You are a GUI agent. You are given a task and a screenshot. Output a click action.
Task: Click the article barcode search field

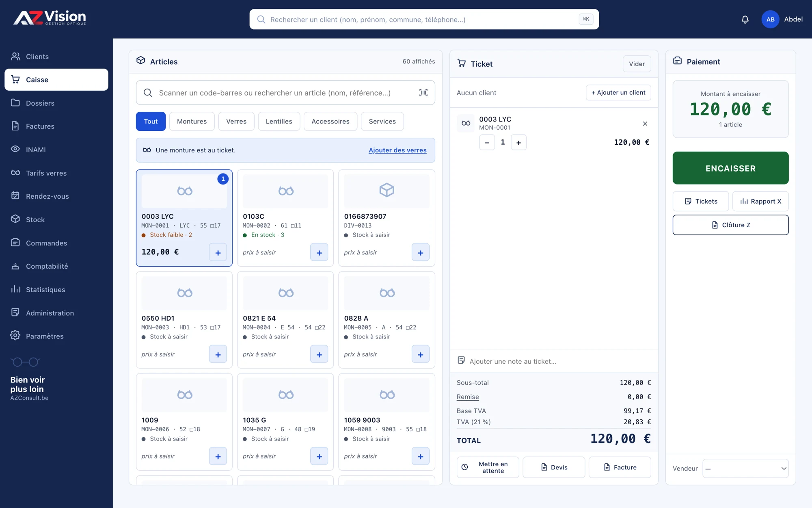point(285,93)
